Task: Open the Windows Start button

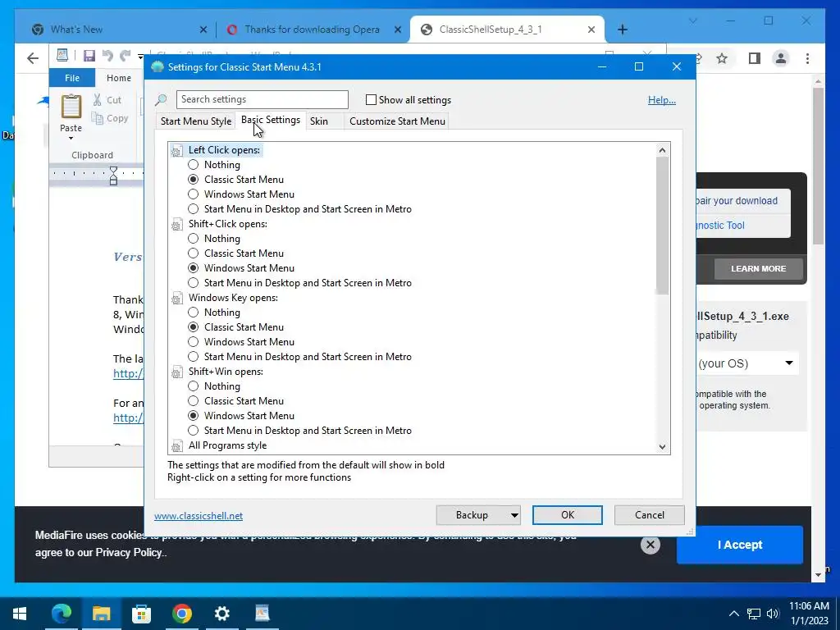Action: click(20, 614)
